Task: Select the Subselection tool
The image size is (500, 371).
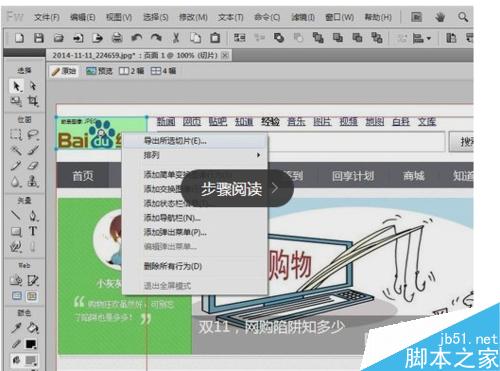Action: 33,86
